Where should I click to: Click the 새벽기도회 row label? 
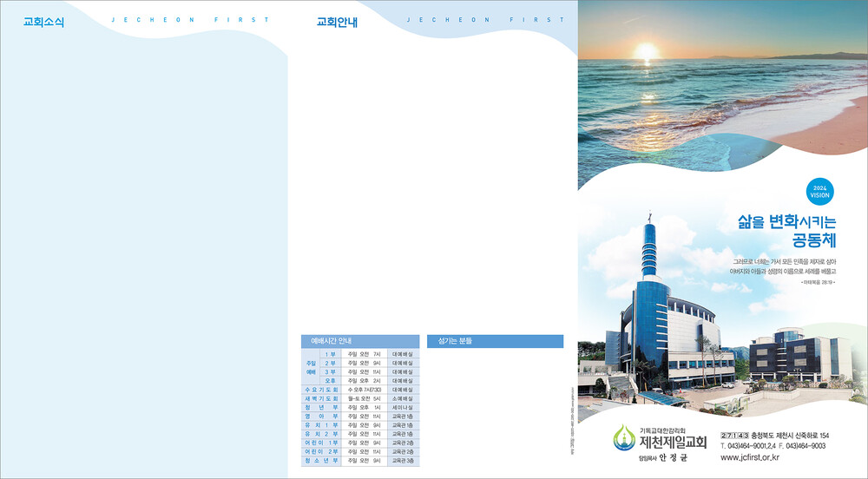click(x=321, y=398)
